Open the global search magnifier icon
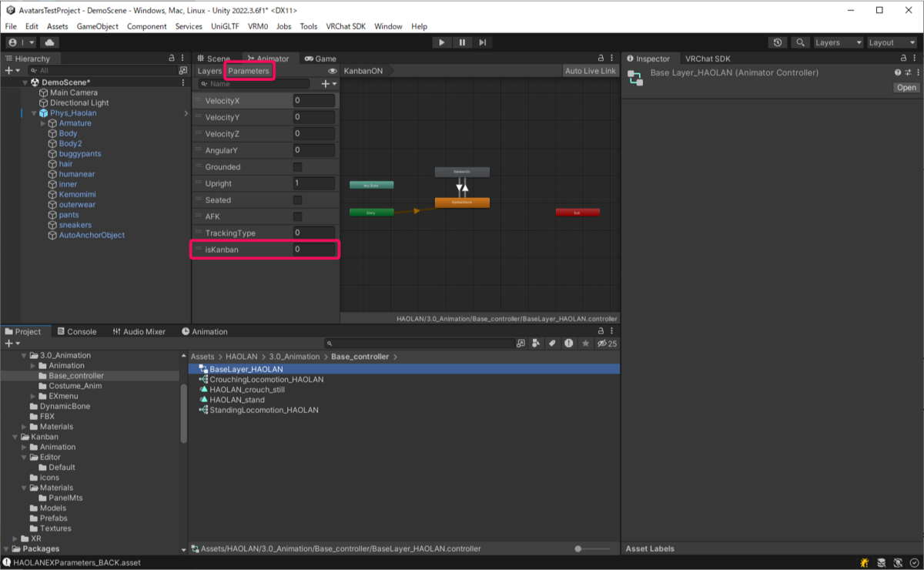Screen dimensions: 924x570 pyautogui.click(x=801, y=42)
